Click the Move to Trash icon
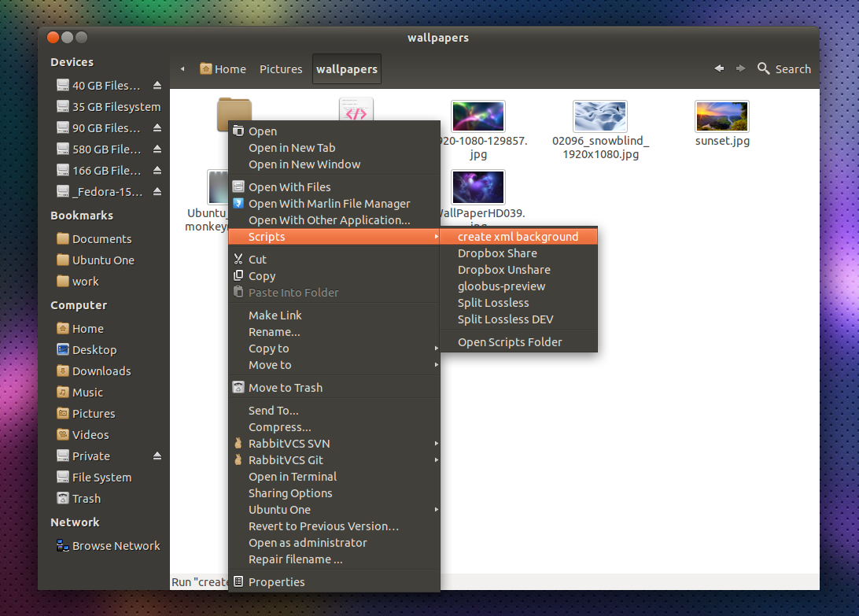 238,387
